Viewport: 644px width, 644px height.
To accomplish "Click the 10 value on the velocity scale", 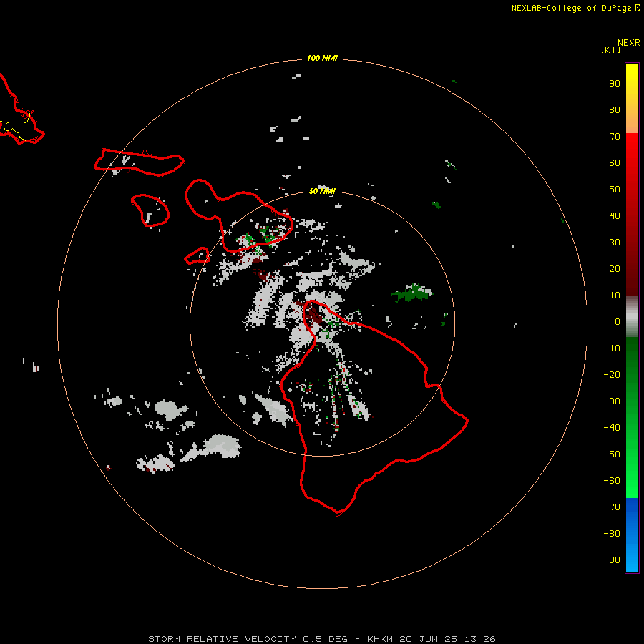I will coord(615,296).
